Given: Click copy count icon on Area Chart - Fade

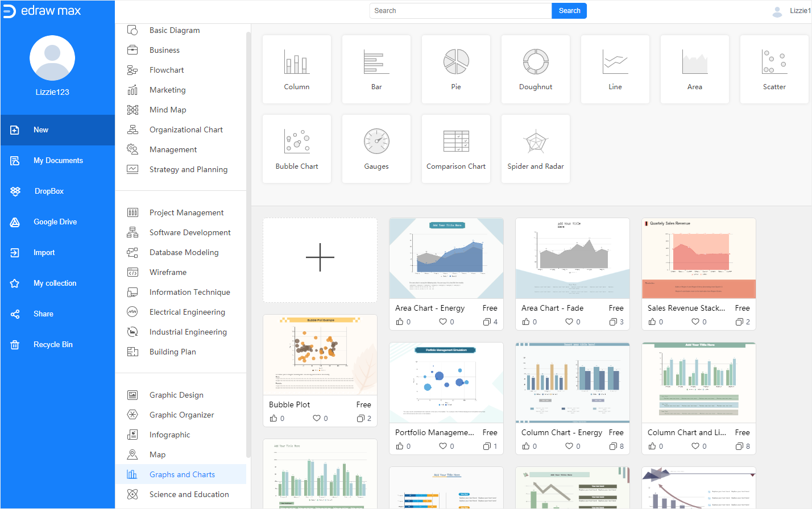Looking at the screenshot, I should 613,322.
